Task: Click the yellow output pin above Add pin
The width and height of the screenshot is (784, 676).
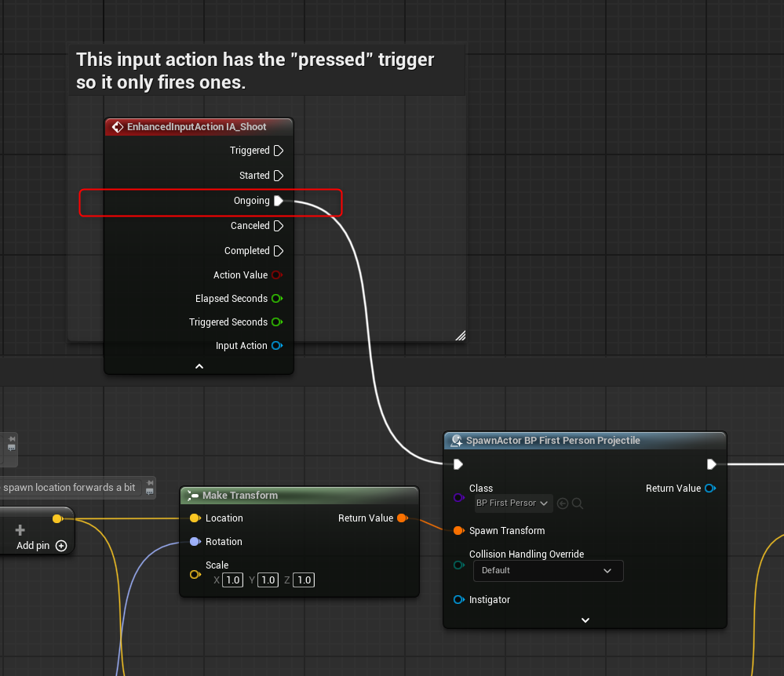Action: pos(57,518)
